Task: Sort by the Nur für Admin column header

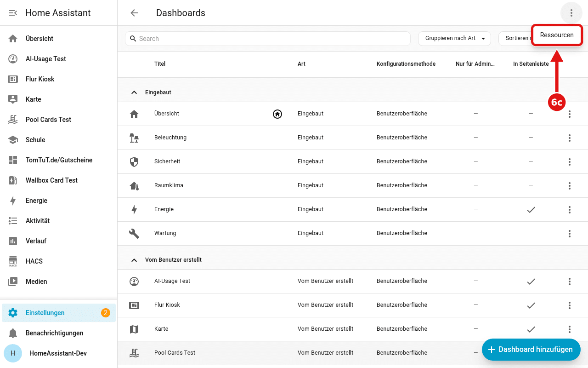Action: (x=475, y=64)
